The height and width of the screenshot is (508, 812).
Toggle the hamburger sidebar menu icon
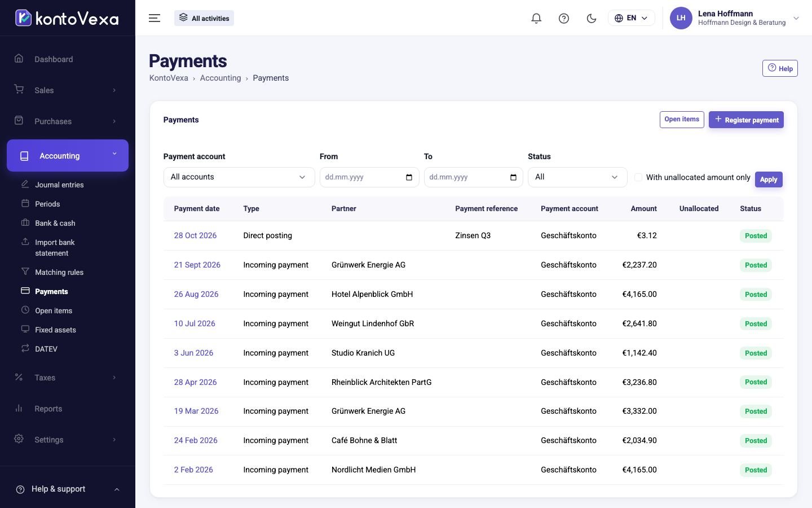(155, 18)
